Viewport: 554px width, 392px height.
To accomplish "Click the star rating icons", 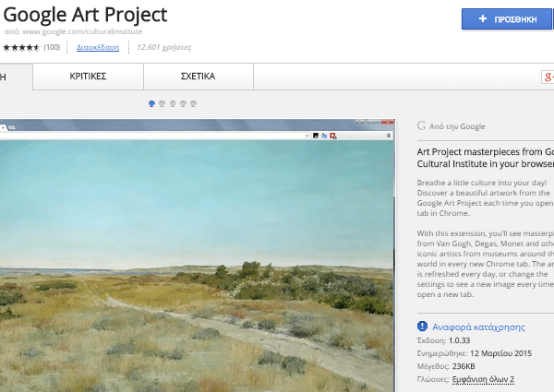I will 22,47.
